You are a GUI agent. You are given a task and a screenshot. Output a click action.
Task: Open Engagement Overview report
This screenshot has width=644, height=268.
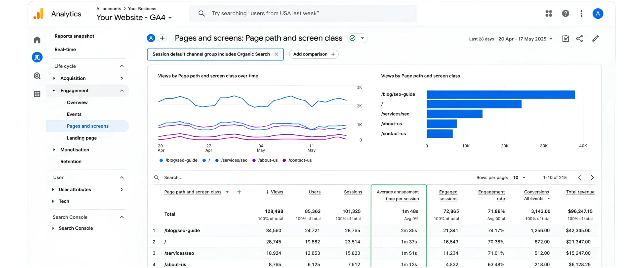pos(77,102)
